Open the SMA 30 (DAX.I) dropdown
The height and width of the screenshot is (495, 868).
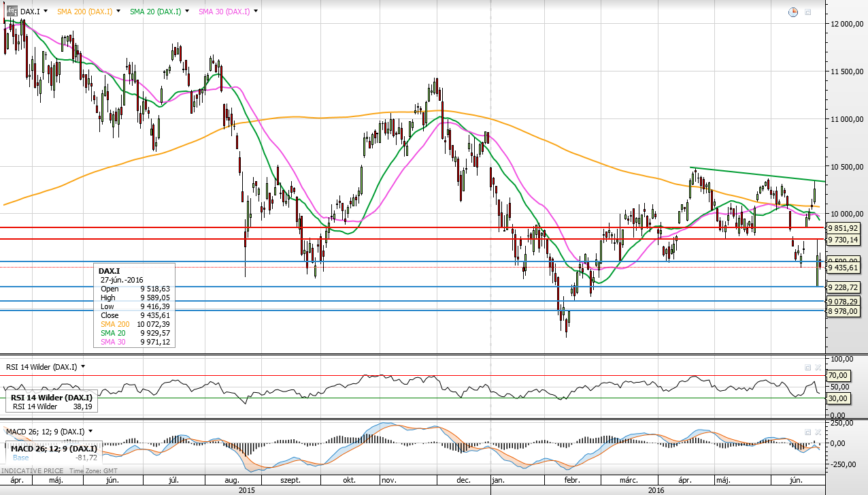click(255, 12)
